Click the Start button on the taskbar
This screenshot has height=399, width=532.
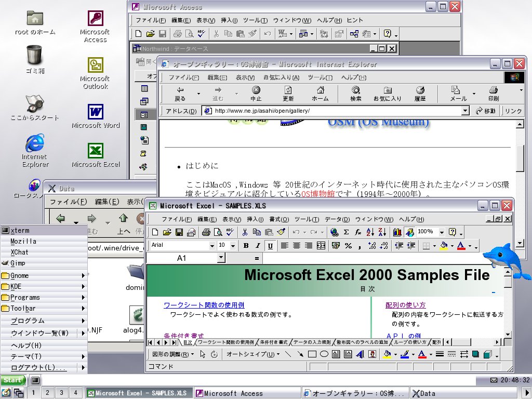pyautogui.click(x=13, y=380)
